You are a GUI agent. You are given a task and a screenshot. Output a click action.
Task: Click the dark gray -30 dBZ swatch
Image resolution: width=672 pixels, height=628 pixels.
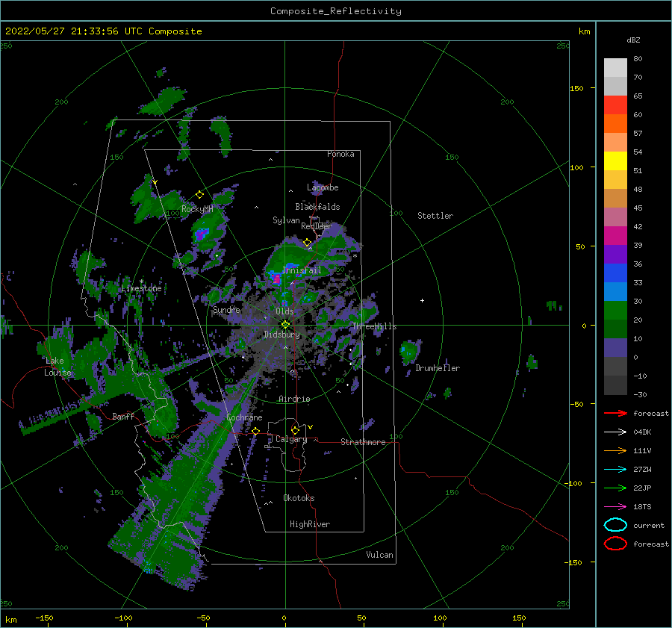615,385
